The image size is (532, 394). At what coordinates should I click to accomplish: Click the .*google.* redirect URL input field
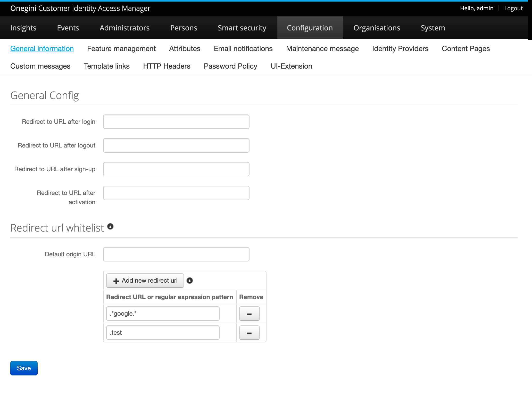click(x=163, y=314)
